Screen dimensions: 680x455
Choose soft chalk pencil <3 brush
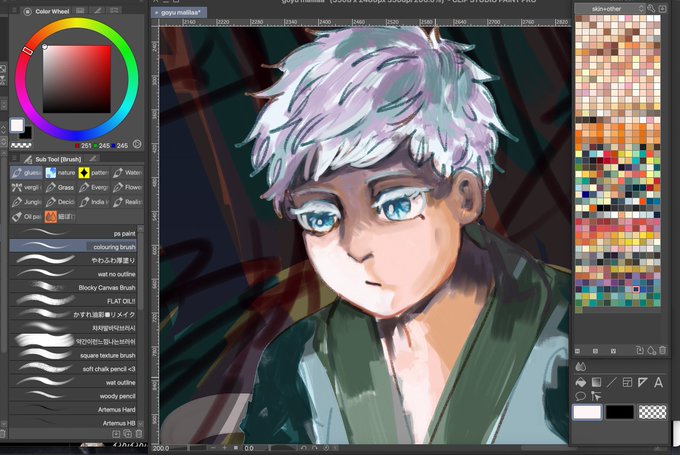73,369
